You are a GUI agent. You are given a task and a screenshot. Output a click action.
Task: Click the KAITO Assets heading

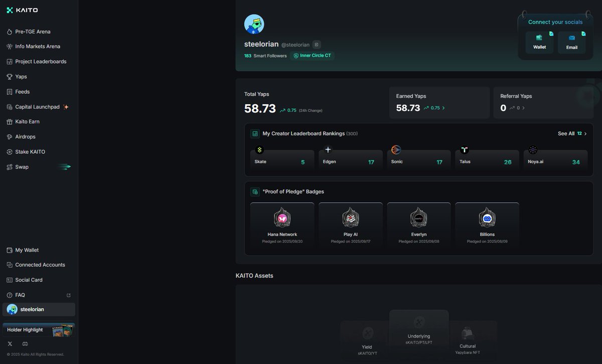[x=254, y=276]
